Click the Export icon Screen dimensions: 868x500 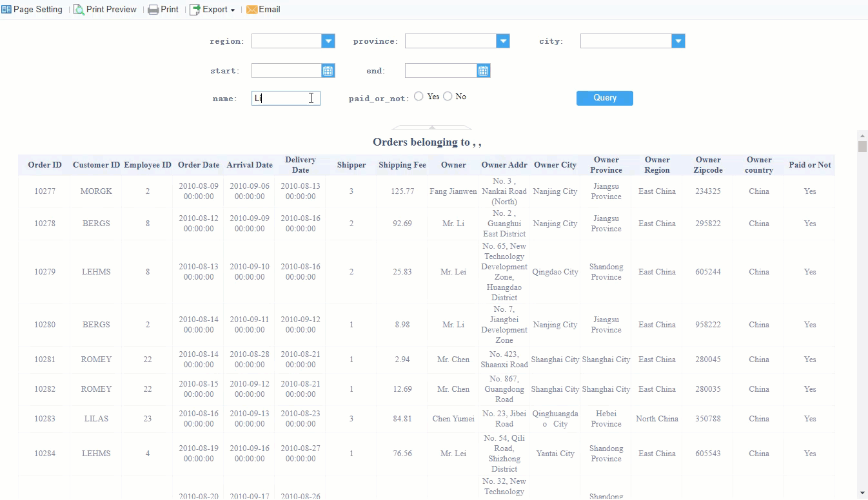pyautogui.click(x=193, y=9)
